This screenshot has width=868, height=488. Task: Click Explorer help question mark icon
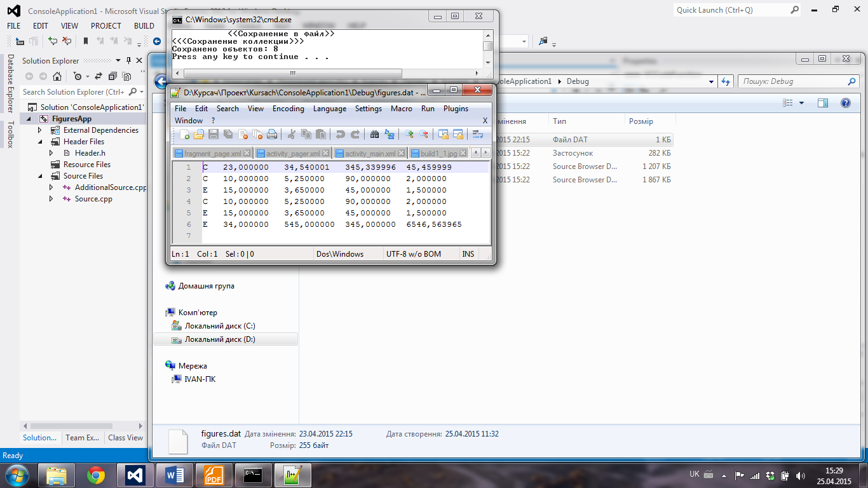(x=845, y=103)
